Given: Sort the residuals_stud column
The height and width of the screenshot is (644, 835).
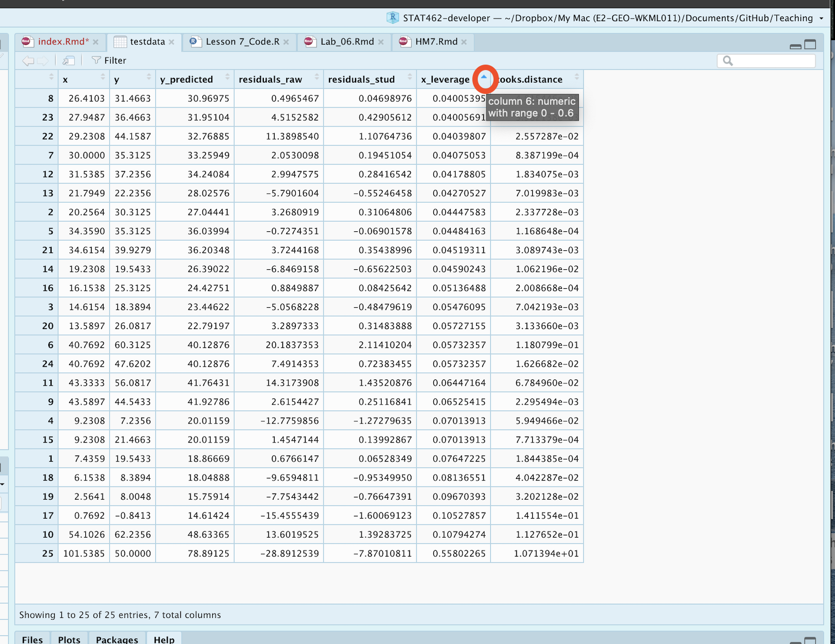Looking at the screenshot, I should point(410,77).
